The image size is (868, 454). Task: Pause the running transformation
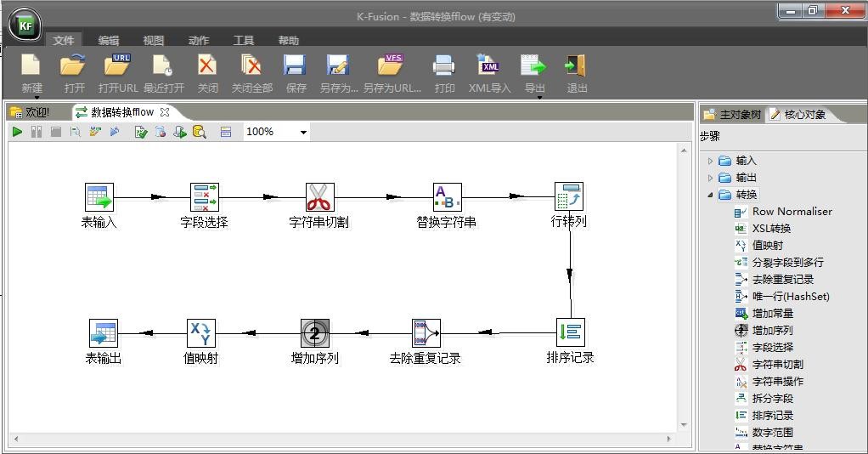[37, 132]
